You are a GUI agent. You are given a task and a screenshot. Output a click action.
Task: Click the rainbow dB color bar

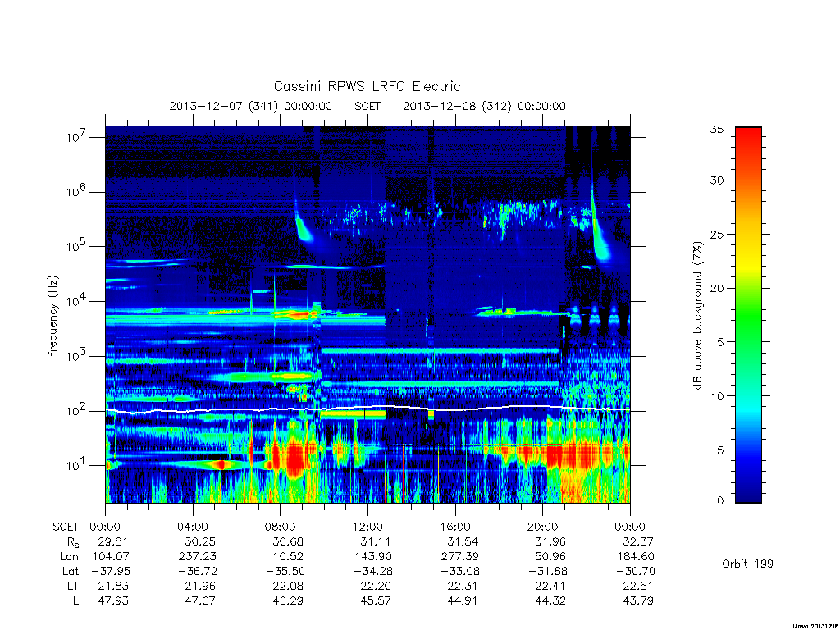click(x=748, y=315)
